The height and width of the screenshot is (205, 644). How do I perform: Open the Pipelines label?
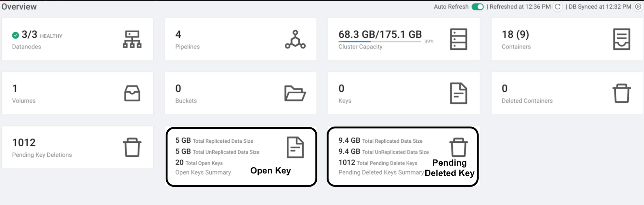click(187, 47)
